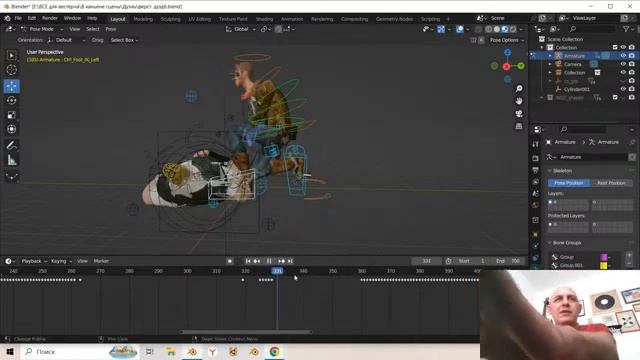Toggle camera view icon in viewport
640x360 pixels.
coord(519,113)
